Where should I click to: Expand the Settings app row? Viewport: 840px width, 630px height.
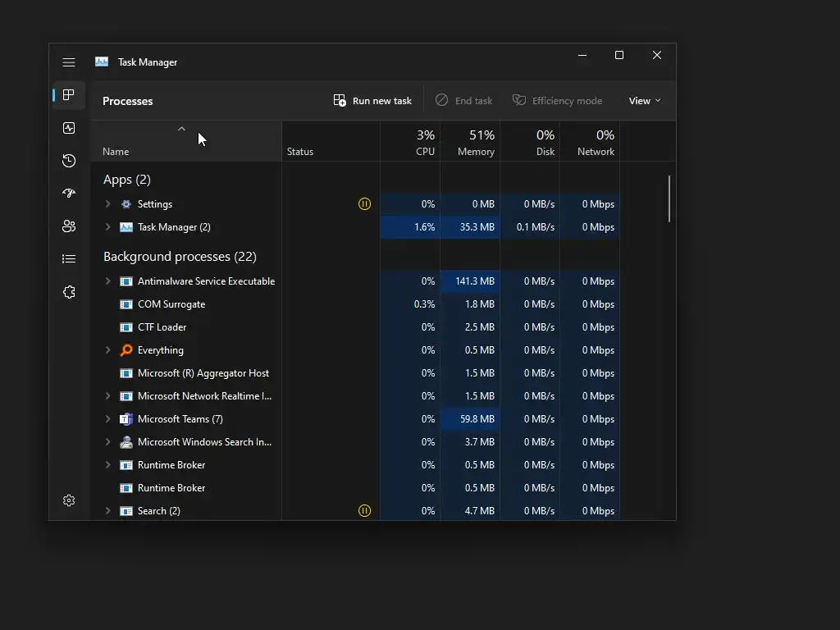[107, 204]
